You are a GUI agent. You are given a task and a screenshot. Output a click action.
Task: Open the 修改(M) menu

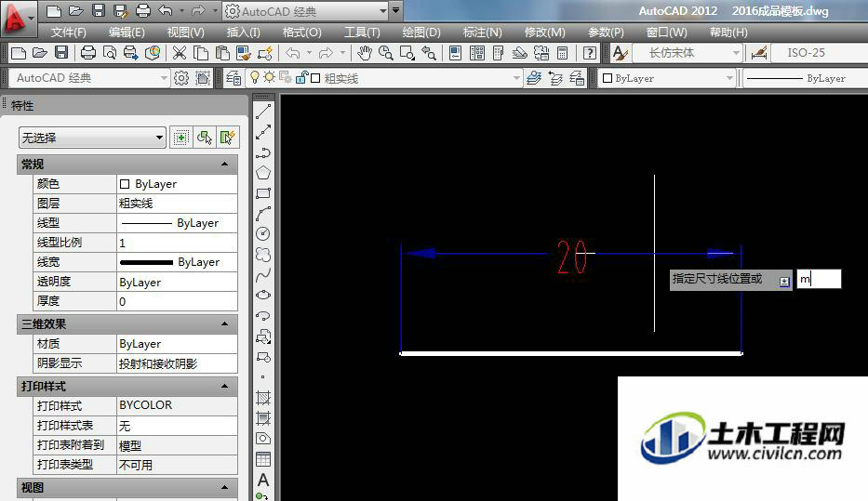[545, 33]
